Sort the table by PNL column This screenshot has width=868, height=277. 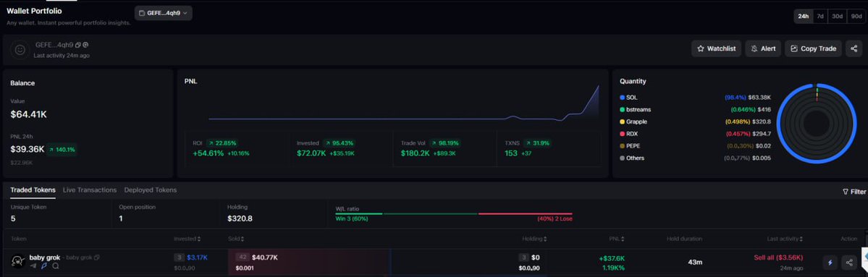click(617, 239)
